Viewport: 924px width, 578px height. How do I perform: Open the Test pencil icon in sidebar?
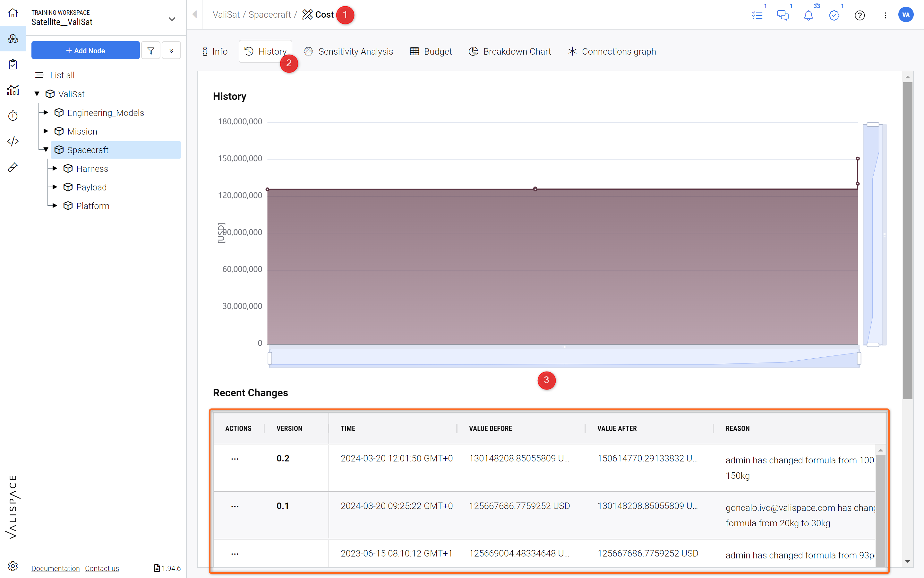13,167
